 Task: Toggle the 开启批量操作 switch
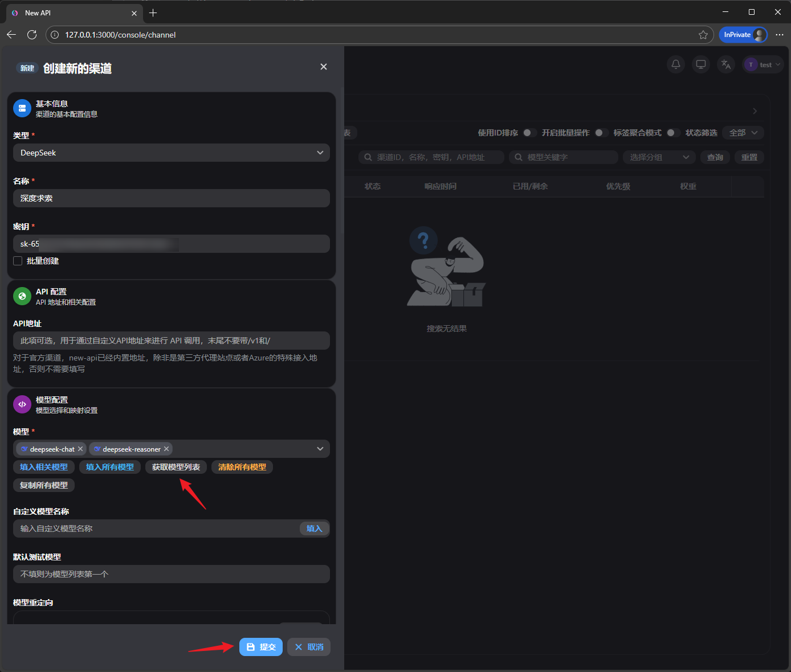[601, 133]
